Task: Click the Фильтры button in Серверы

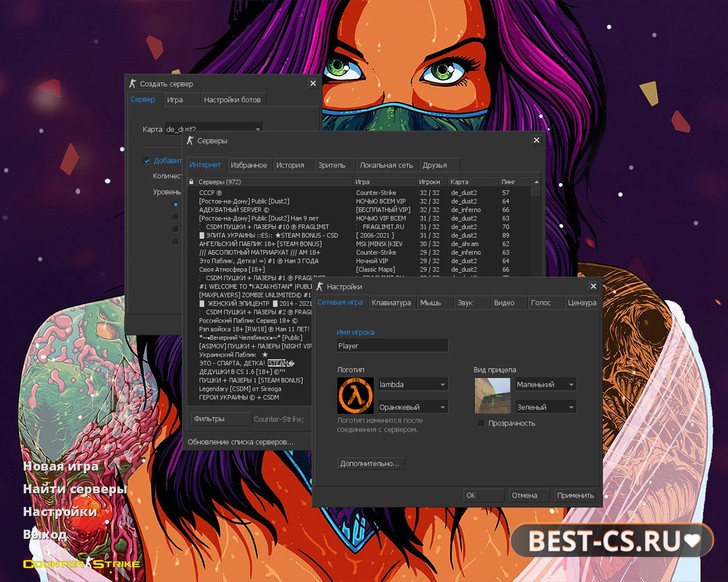Action: pos(221,419)
